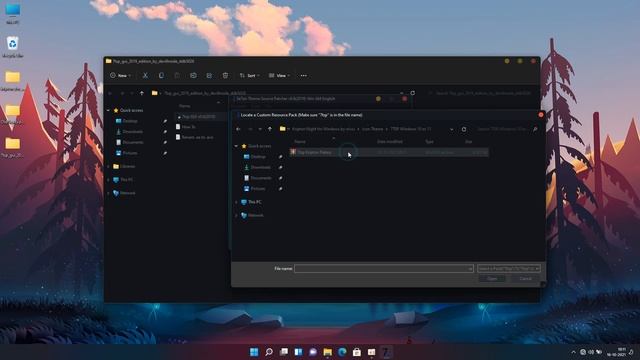640x360 pixels.
Task: Select Network in Explorer window sidebar
Action: [x=124, y=193]
